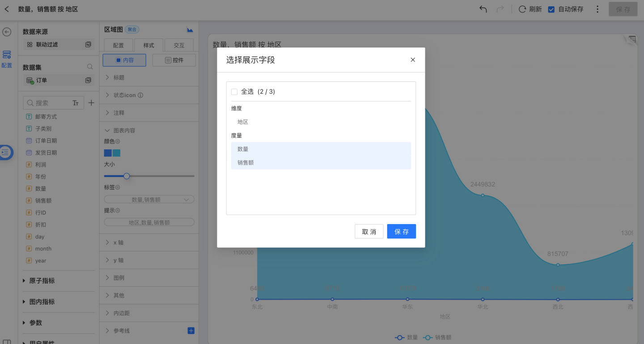
Task: Toggle the 全选 checkbox
Action: click(x=234, y=92)
